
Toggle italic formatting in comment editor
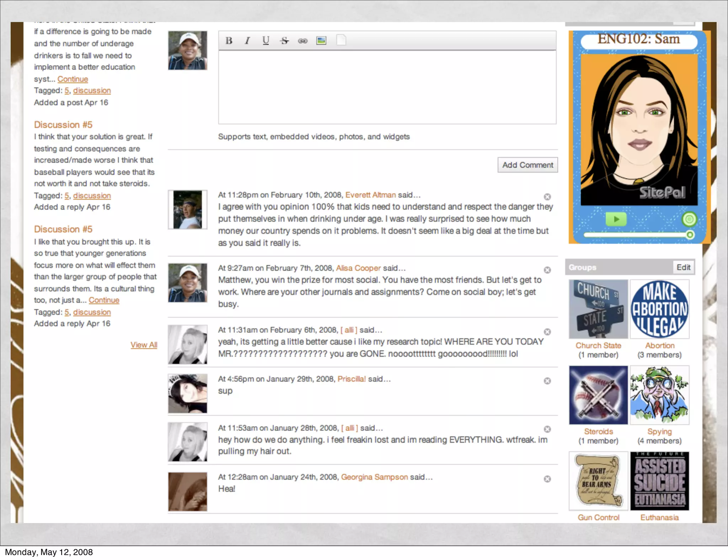pyautogui.click(x=247, y=41)
